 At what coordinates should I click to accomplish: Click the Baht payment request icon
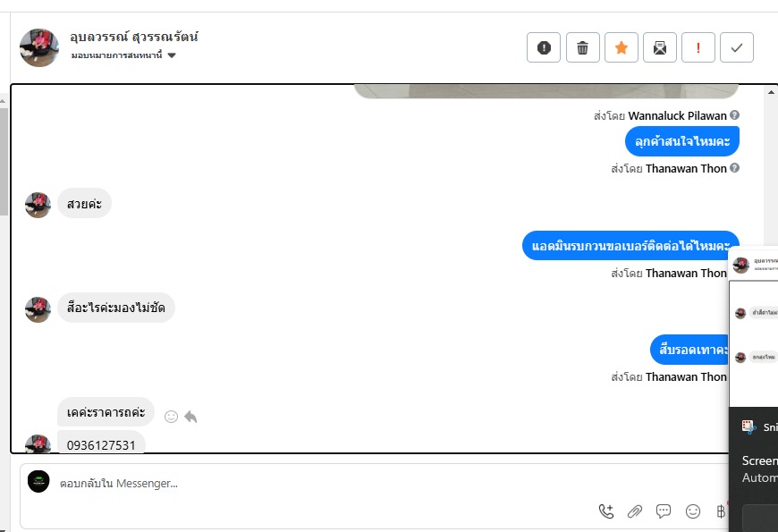721,511
